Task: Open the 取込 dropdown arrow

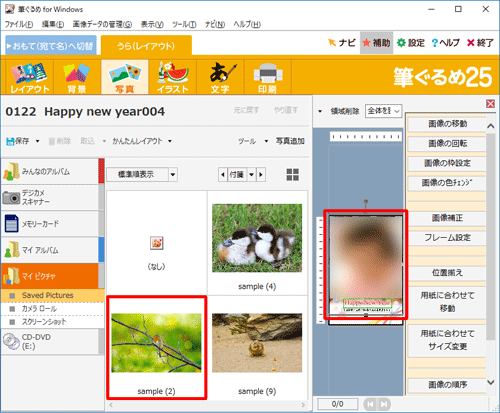Action: (104, 141)
